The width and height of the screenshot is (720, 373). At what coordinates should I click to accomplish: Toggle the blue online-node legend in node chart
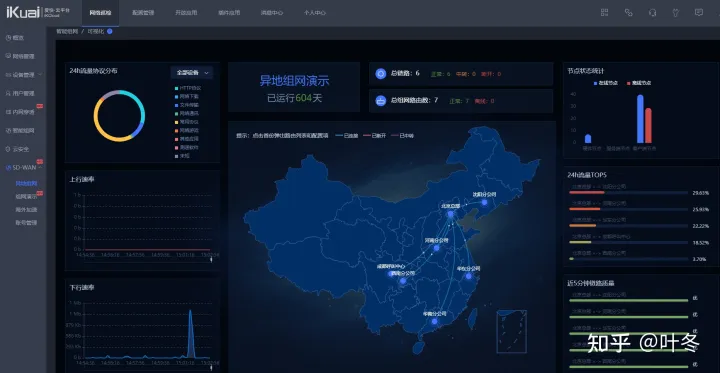pos(605,83)
